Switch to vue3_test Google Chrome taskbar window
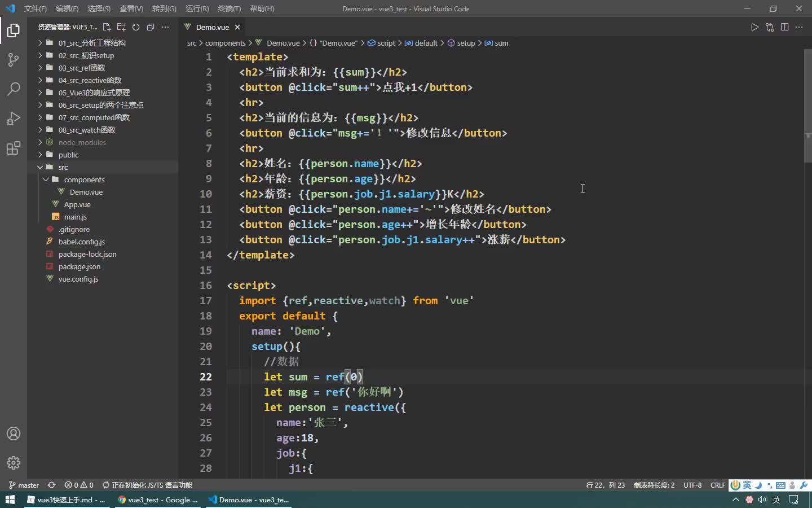The width and height of the screenshot is (812, 508). click(x=158, y=500)
